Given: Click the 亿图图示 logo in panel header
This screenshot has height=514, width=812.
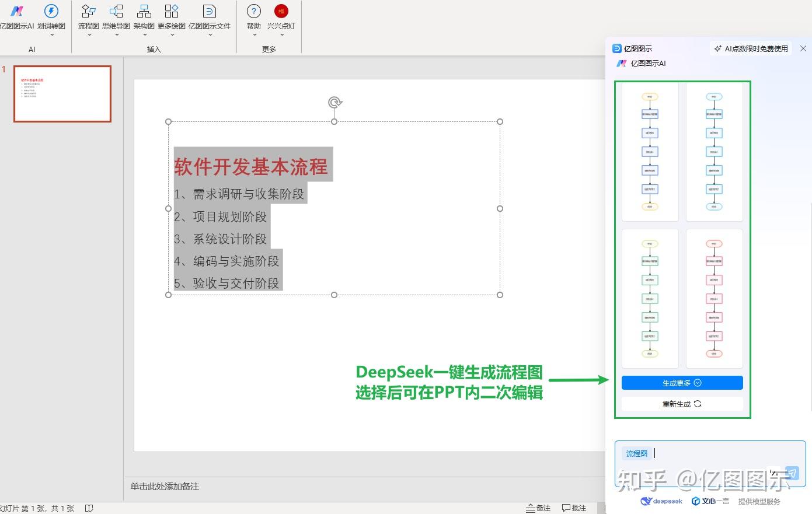Looking at the screenshot, I should 616,48.
